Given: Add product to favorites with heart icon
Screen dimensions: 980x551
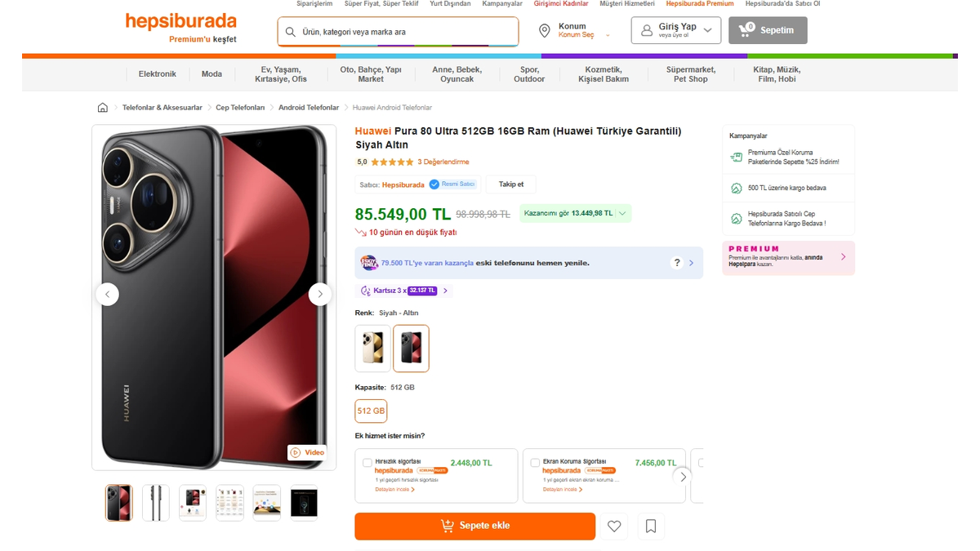Looking at the screenshot, I should click(x=615, y=527).
